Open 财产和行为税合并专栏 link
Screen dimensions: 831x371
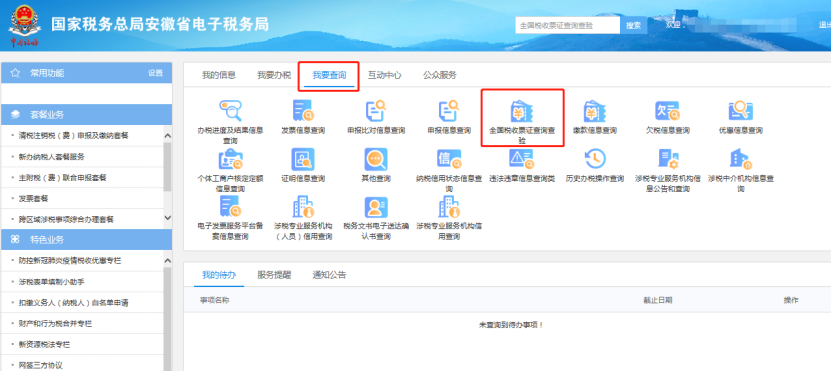(x=55, y=323)
